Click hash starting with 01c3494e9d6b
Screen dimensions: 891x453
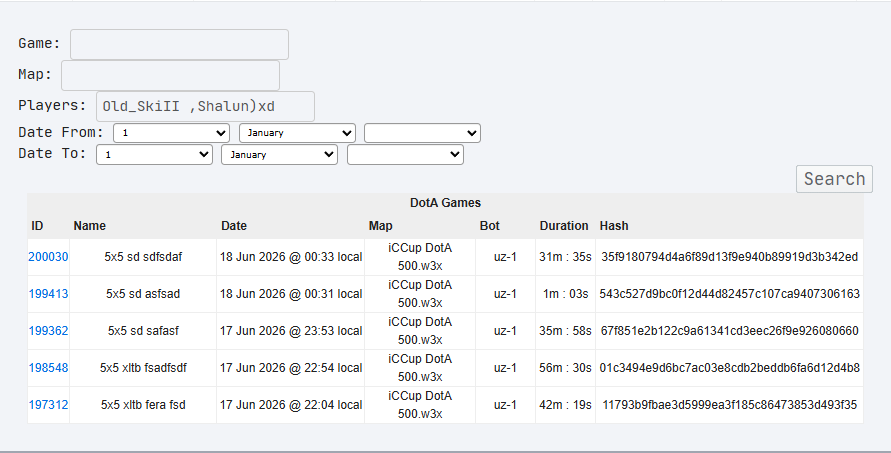730,368
